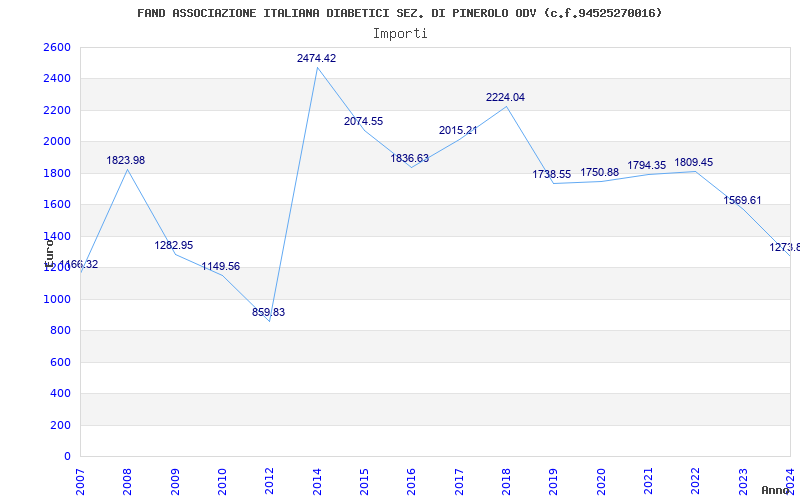Image resolution: width=800 pixels, height=500 pixels.
Task: Click the y-axis value 400
Action: pos(61,394)
